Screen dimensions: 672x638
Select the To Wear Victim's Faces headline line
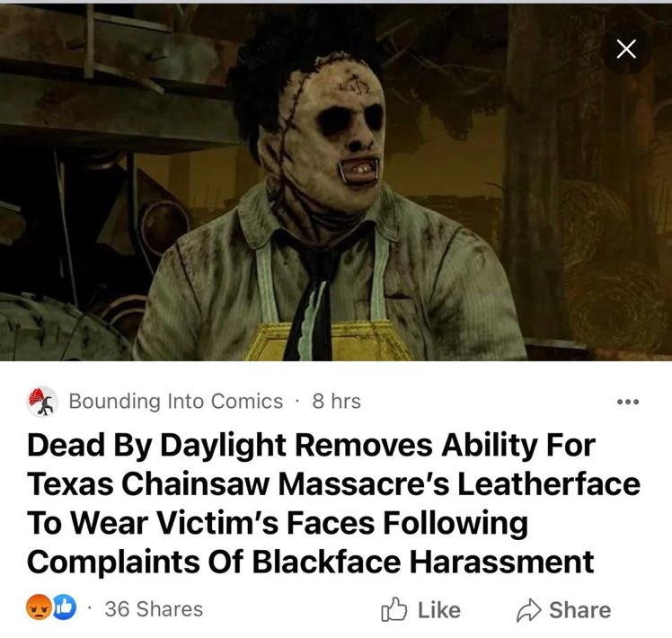click(x=278, y=523)
